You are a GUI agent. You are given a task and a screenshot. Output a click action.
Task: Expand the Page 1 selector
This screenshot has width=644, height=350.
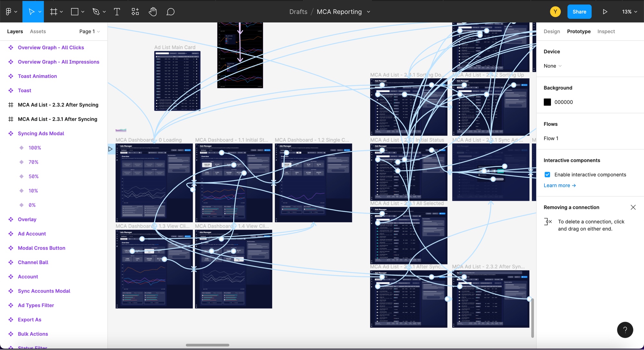(x=90, y=31)
